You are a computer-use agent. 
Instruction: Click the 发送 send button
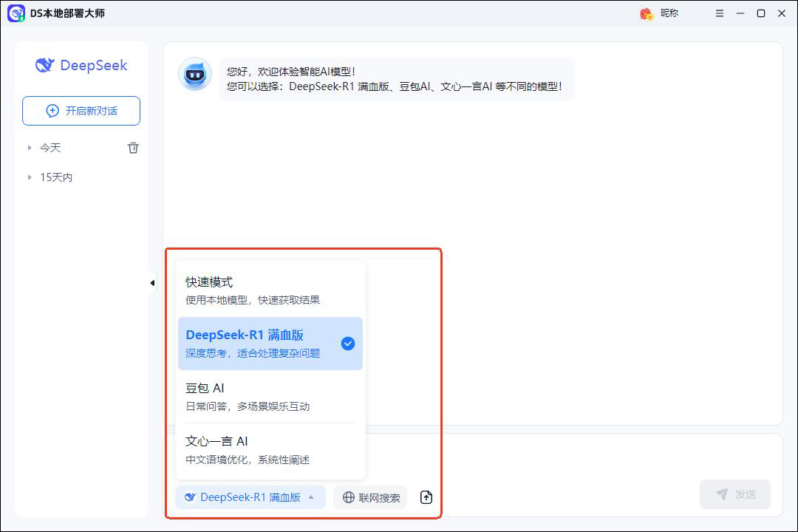click(735, 494)
